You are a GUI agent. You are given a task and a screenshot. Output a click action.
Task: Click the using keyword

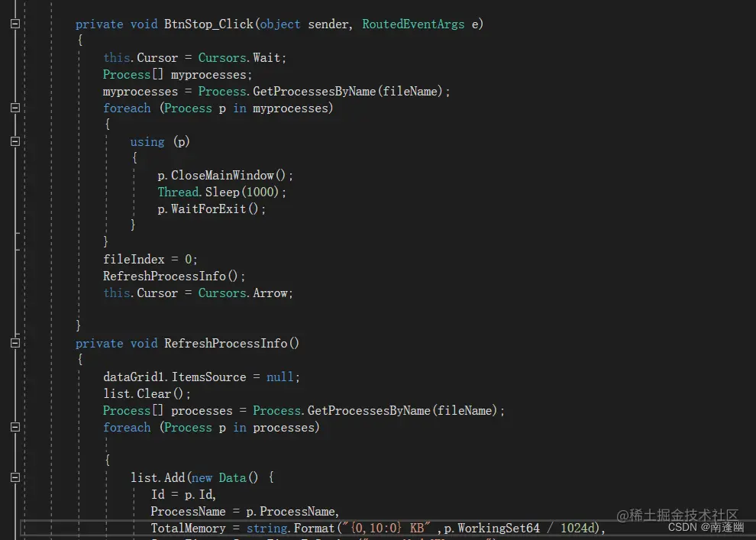point(147,142)
